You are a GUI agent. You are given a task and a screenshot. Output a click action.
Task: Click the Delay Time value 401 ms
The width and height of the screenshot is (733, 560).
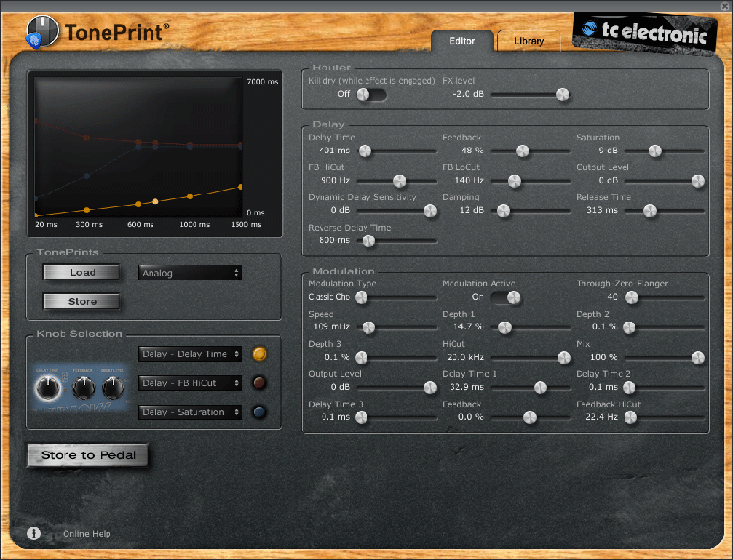point(334,151)
